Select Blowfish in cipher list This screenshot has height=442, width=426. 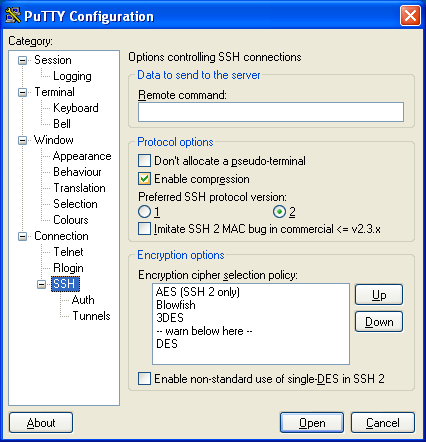click(176, 305)
